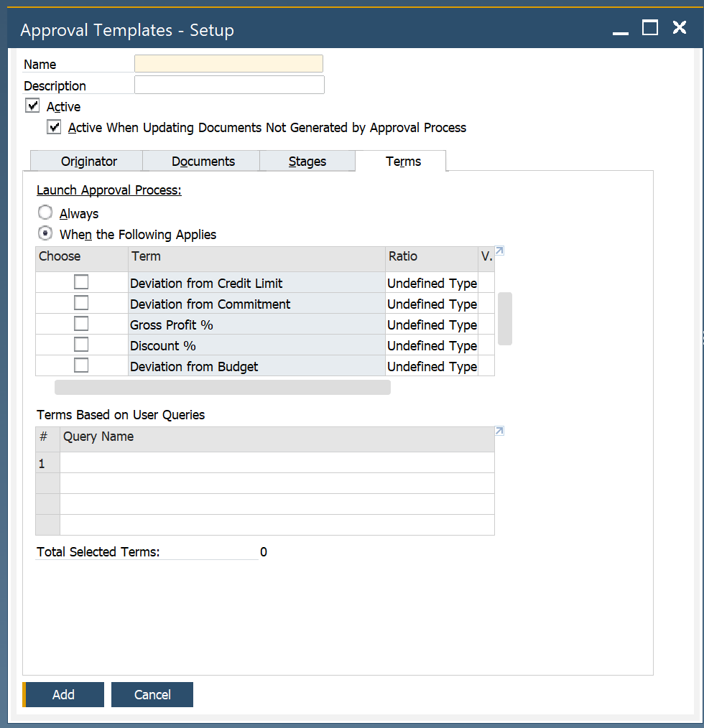
Task: Click the terms table vertical scrollbar
Action: [x=505, y=319]
